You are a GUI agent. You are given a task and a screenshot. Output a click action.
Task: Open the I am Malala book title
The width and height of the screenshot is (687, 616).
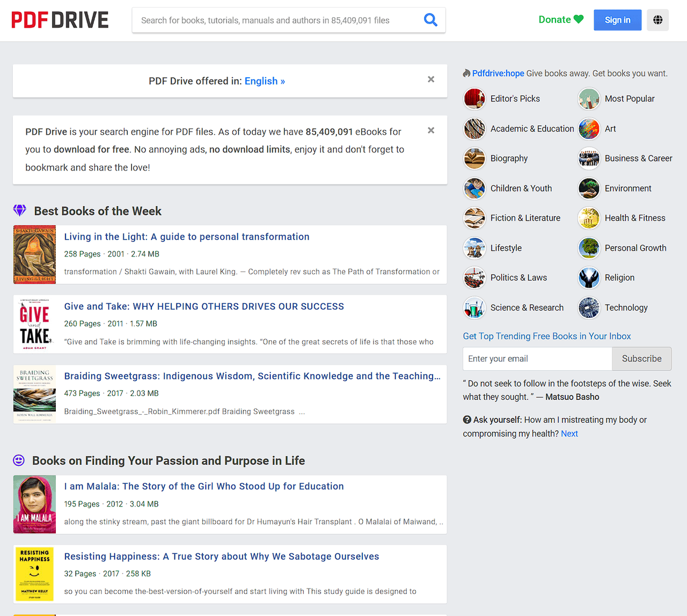pos(204,486)
